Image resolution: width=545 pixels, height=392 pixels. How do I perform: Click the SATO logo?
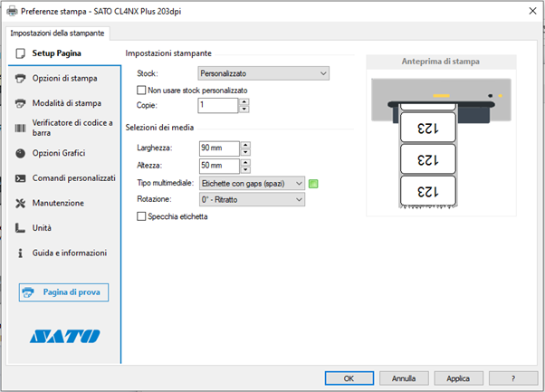[64, 337]
